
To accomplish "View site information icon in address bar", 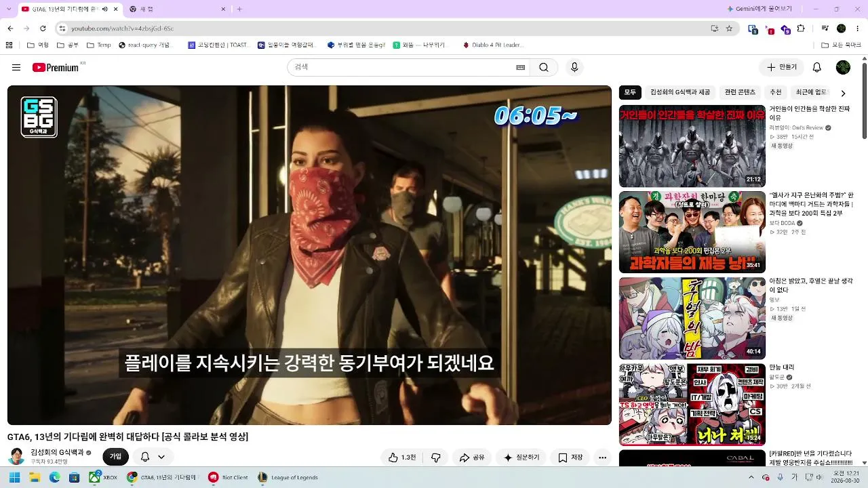I will point(62,28).
